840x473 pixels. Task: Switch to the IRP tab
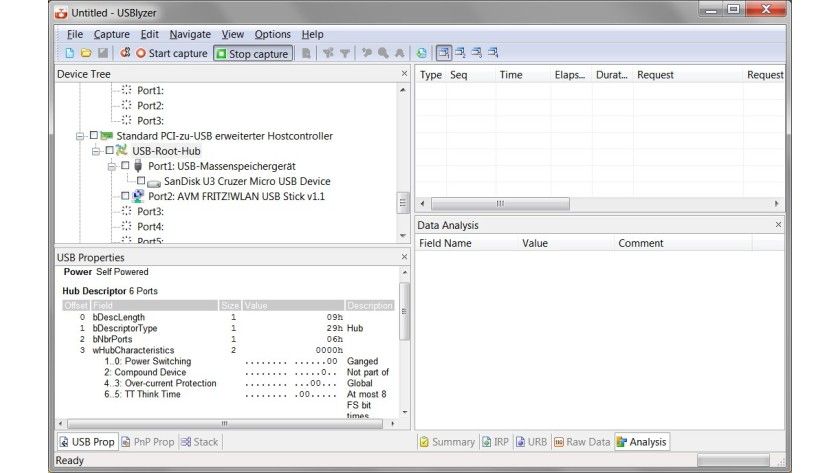pos(496,442)
